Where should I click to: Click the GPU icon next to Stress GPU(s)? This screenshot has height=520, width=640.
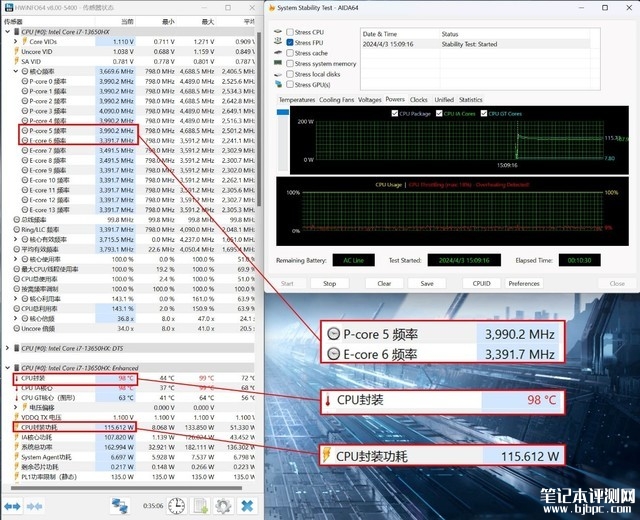(278, 84)
